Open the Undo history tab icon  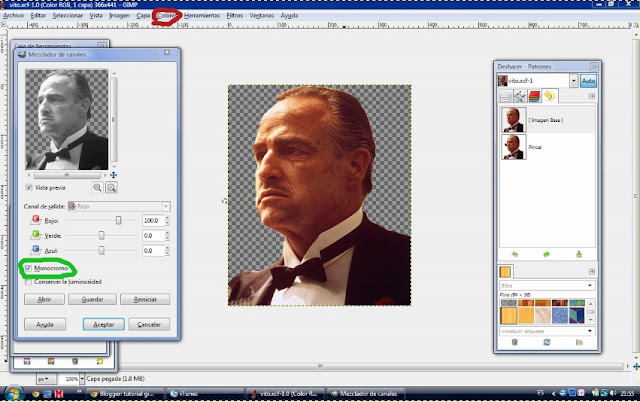(x=549, y=96)
